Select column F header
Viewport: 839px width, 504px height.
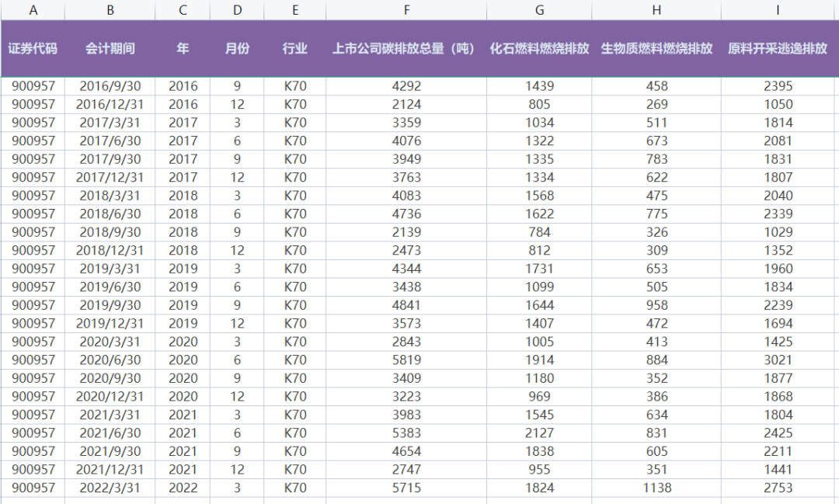point(406,10)
